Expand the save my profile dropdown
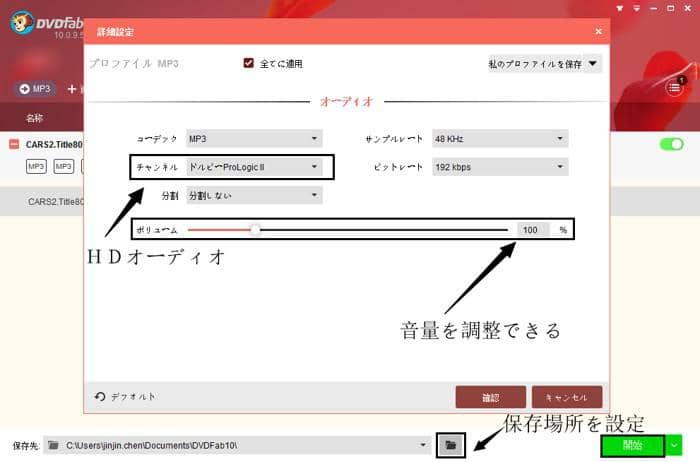 tap(592, 64)
